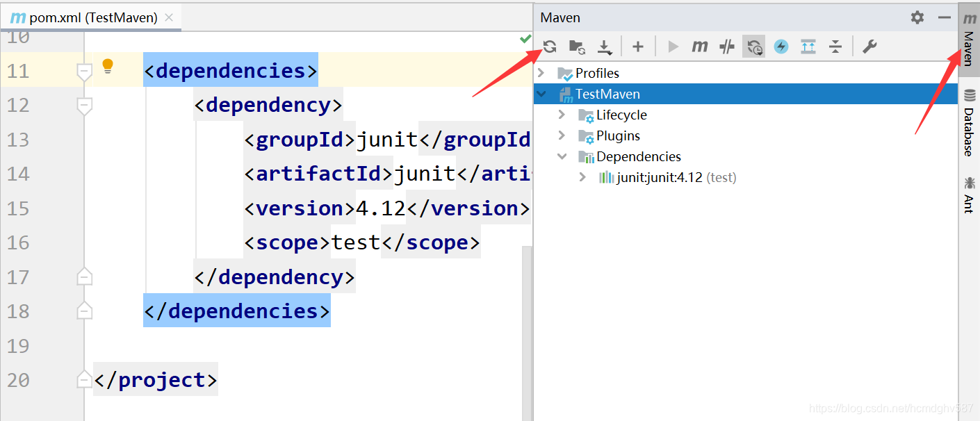Click the Maven panel title
Screen dimensions: 980x421
click(560, 17)
